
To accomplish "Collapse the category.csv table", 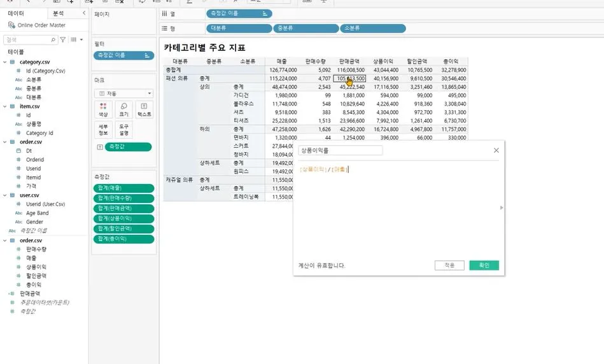I will coord(5,62).
